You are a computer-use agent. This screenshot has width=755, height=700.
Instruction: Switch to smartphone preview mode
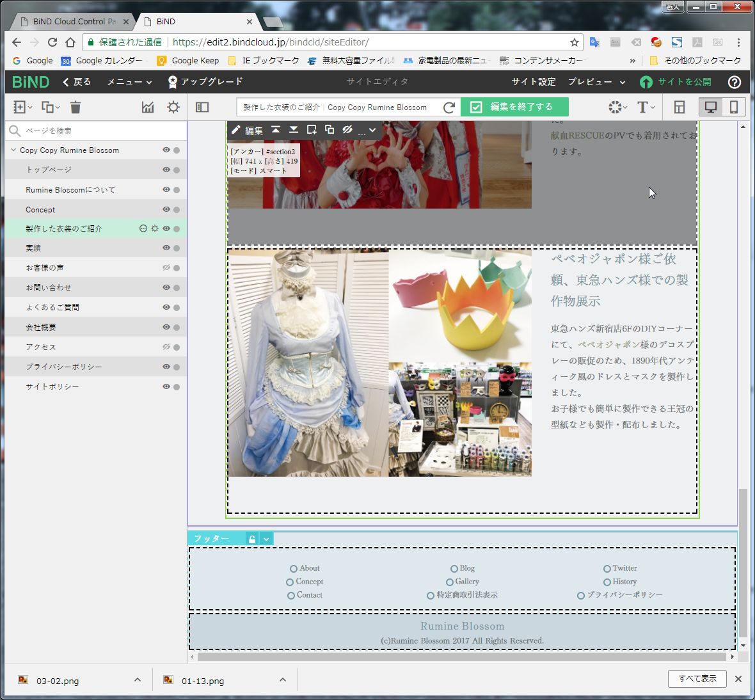733,107
